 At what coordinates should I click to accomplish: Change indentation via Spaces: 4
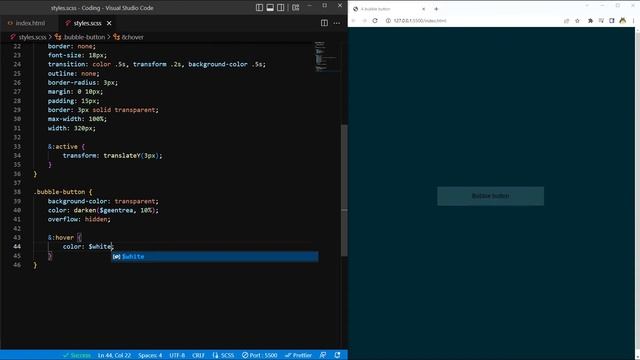[x=150, y=355]
